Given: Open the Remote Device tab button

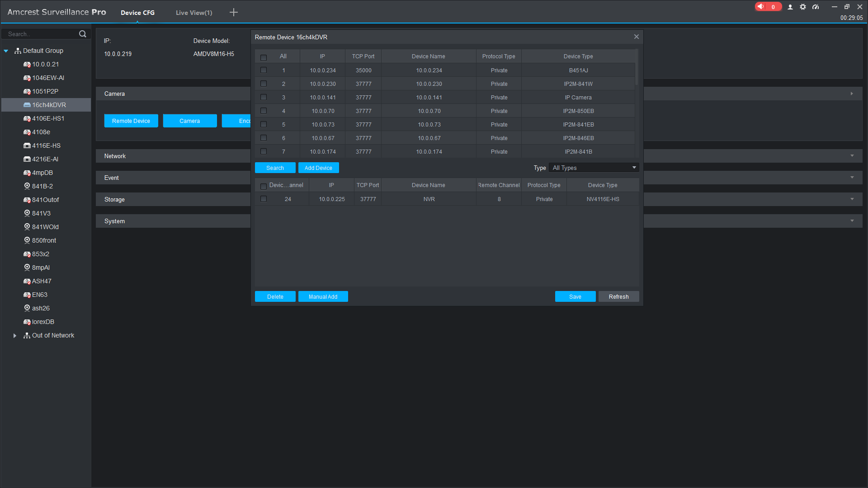Looking at the screenshot, I should (131, 121).
